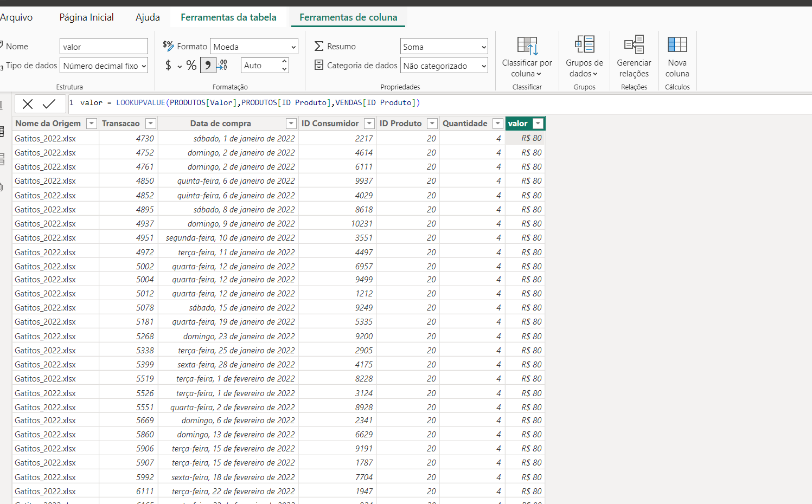Click transaction cell 6111
The width and height of the screenshot is (812, 504).
[x=128, y=491]
